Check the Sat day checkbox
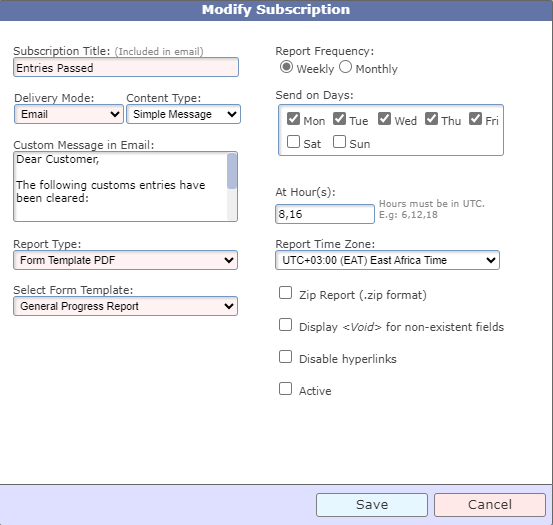The height and width of the screenshot is (525, 553). pyautogui.click(x=293, y=142)
